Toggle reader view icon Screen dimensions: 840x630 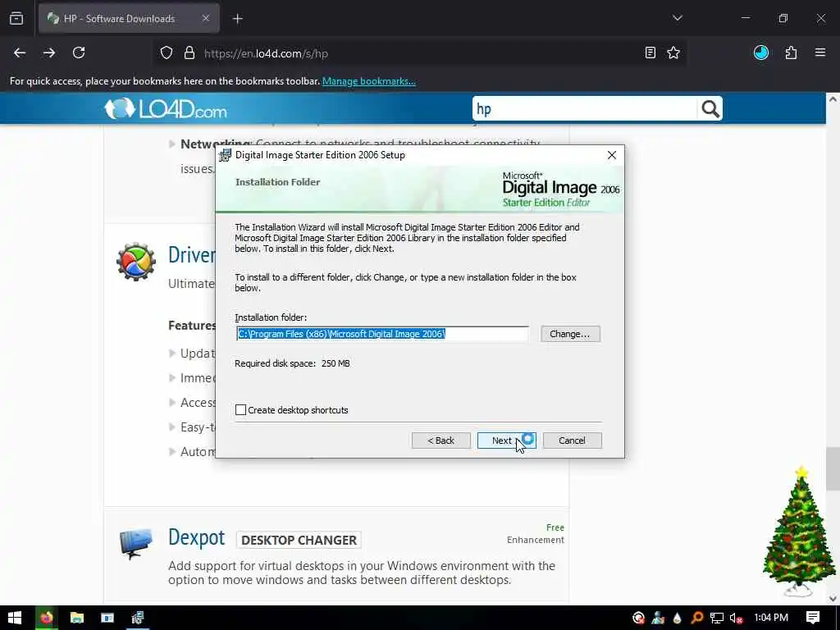651,52
